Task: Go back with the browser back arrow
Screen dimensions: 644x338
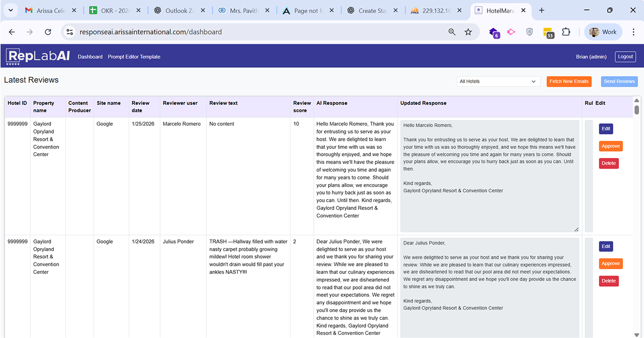Action: pos(12,32)
